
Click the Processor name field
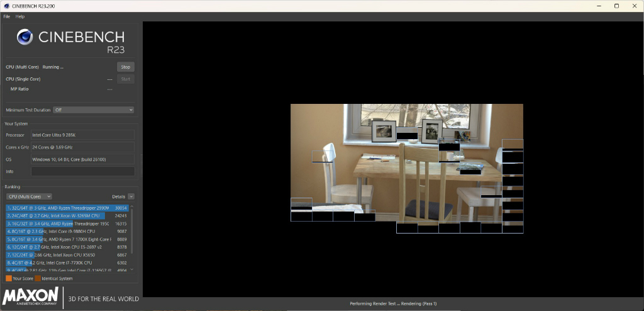point(82,135)
